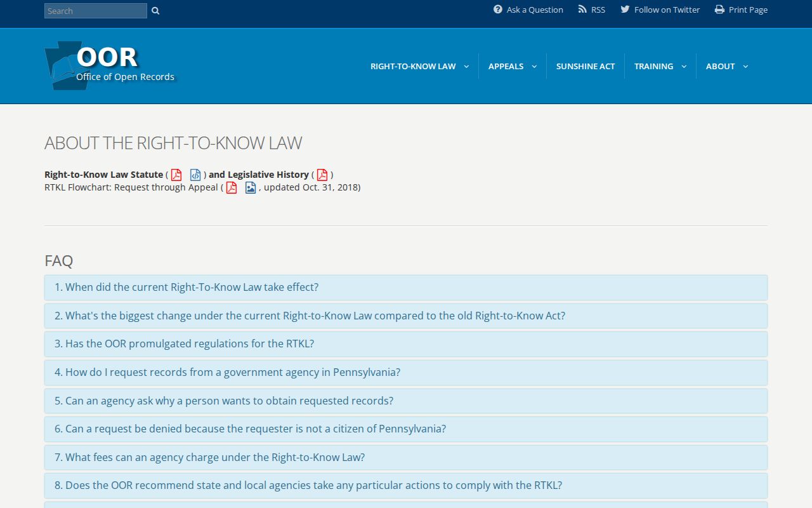Open the About menu

pyautogui.click(x=720, y=66)
